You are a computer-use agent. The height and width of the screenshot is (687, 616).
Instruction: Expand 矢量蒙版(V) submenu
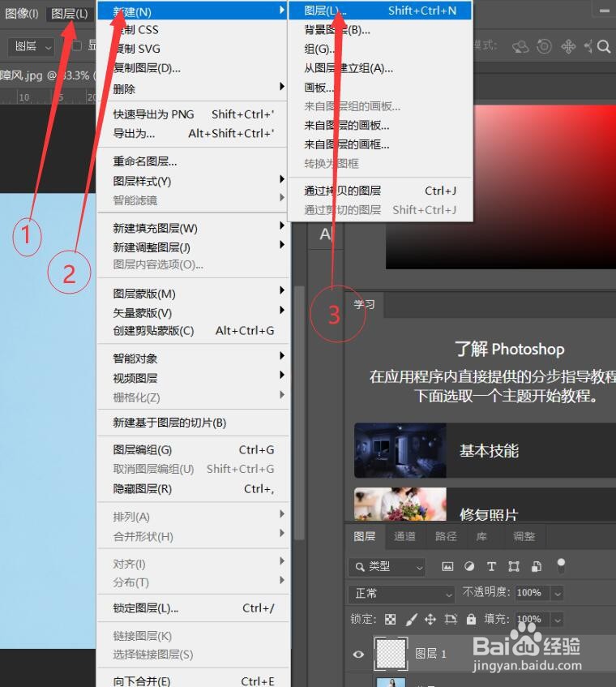point(192,312)
